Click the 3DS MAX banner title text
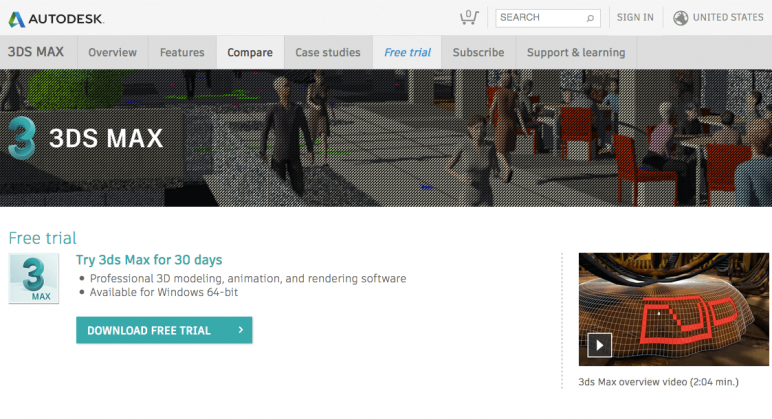This screenshot has height=419, width=772. (106, 138)
